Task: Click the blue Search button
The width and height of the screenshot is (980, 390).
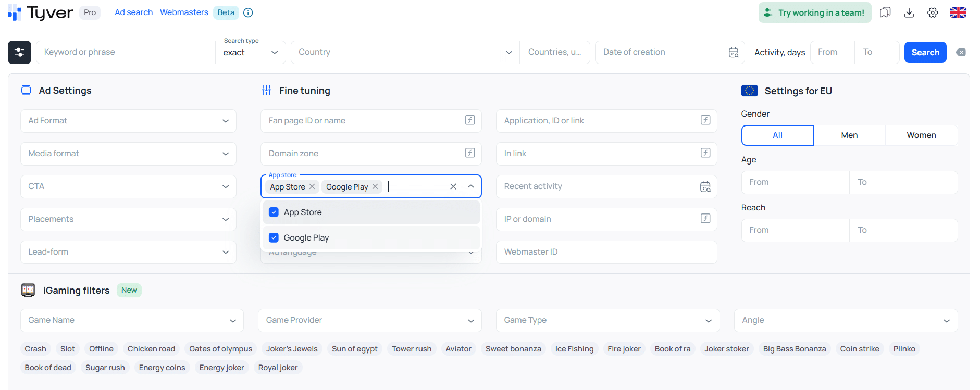Action: pyautogui.click(x=925, y=53)
